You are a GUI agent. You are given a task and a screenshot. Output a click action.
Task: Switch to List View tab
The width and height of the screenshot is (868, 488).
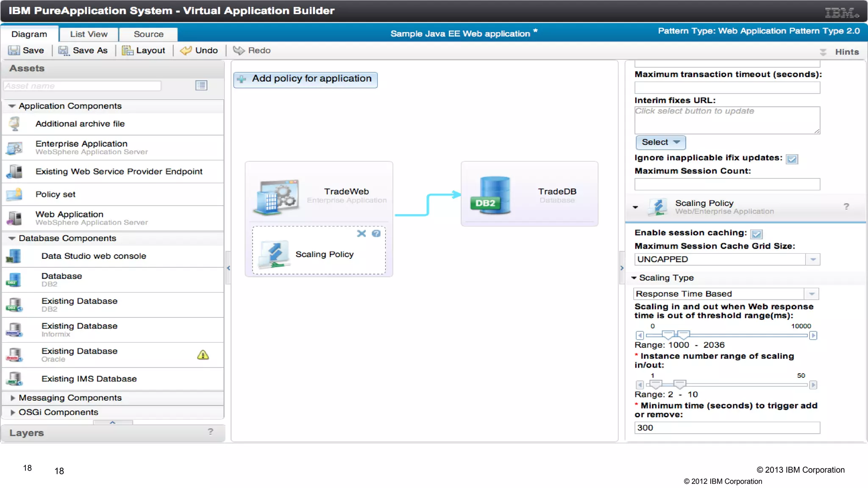(89, 34)
